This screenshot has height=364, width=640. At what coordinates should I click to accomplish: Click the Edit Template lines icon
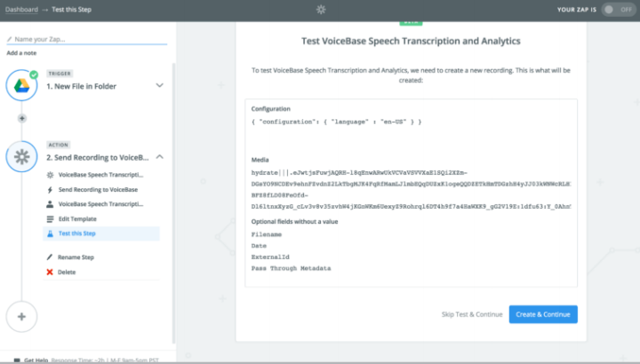pyautogui.click(x=50, y=219)
